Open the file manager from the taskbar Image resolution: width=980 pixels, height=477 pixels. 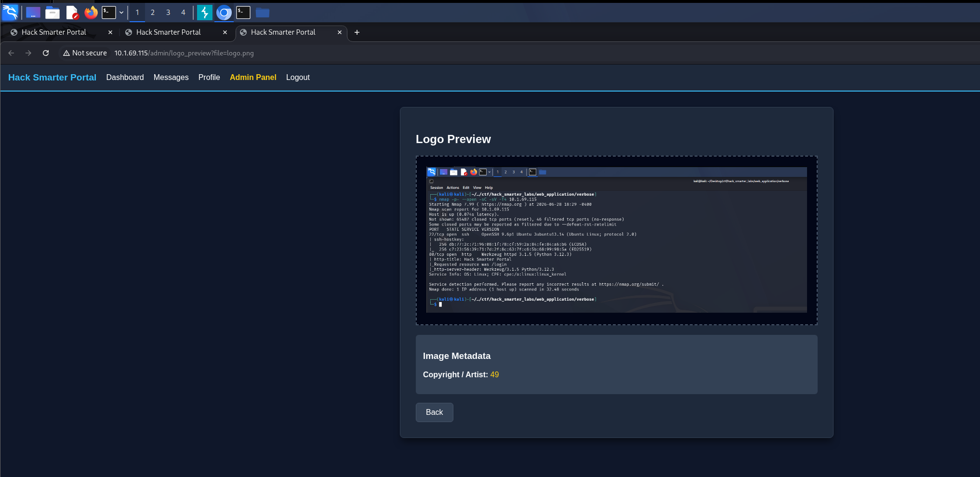tap(53, 13)
